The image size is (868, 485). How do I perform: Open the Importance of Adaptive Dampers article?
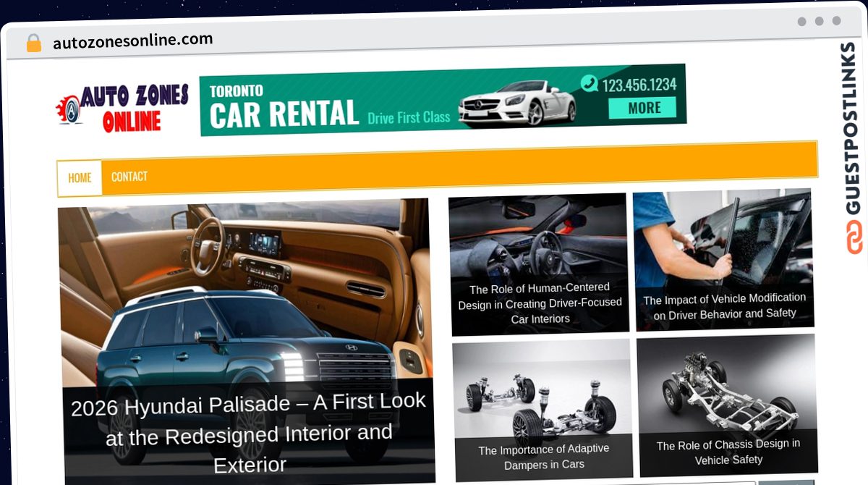tap(543, 457)
